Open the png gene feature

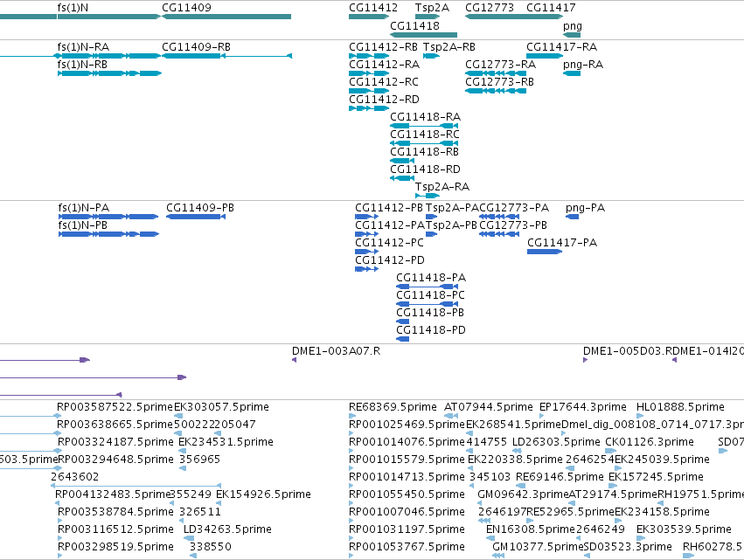572,35
